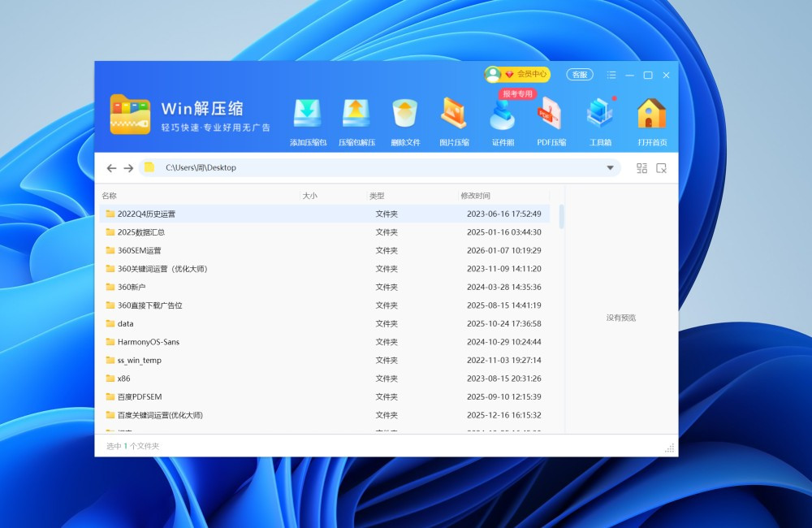Toggle the view mode icon beside address bar

(641, 168)
